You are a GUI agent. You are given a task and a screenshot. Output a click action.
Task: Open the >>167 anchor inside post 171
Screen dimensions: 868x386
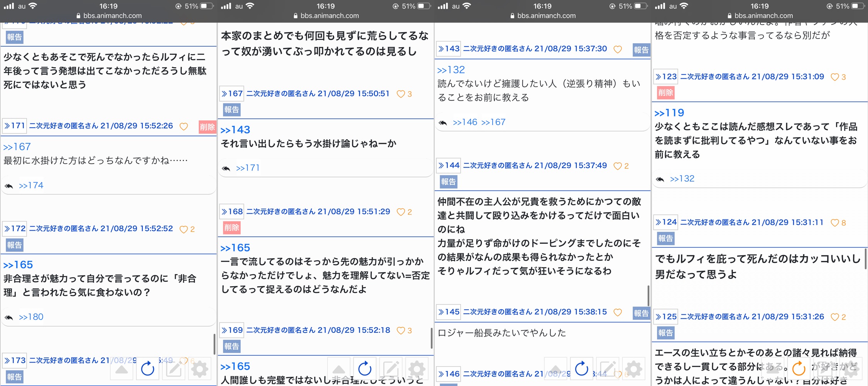(17, 147)
